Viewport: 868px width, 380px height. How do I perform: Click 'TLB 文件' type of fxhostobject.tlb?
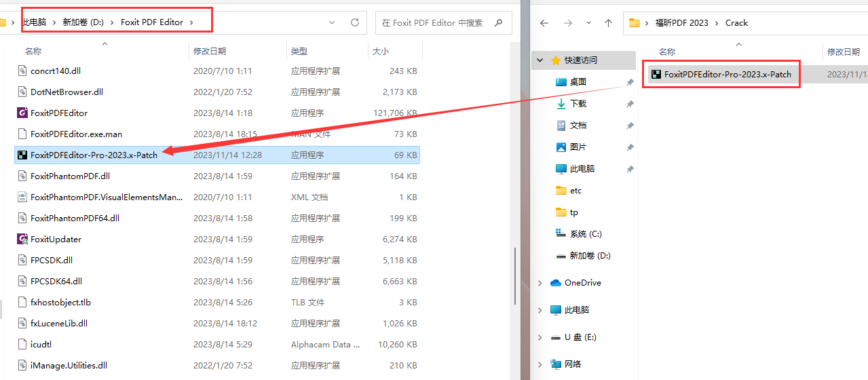tap(308, 302)
